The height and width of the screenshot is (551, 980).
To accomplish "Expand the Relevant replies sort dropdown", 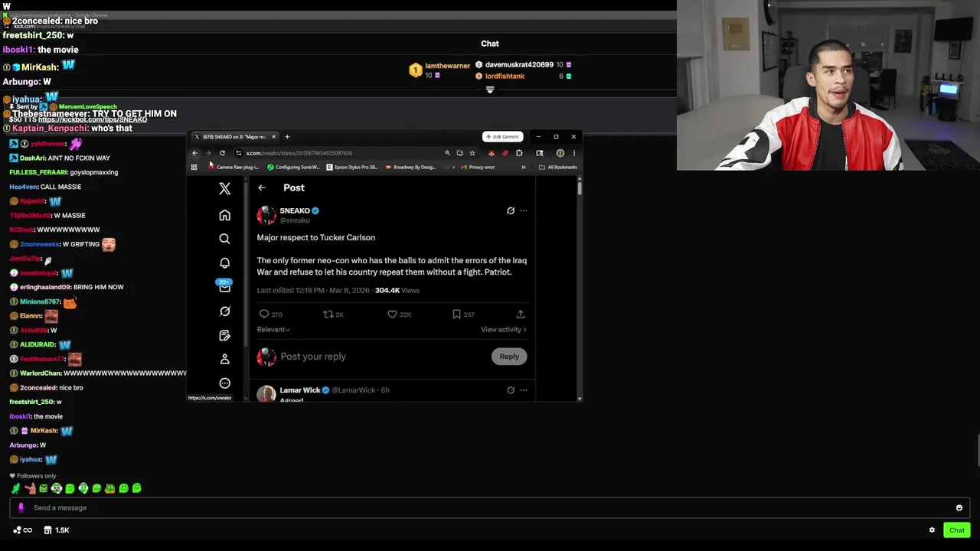I will [273, 329].
